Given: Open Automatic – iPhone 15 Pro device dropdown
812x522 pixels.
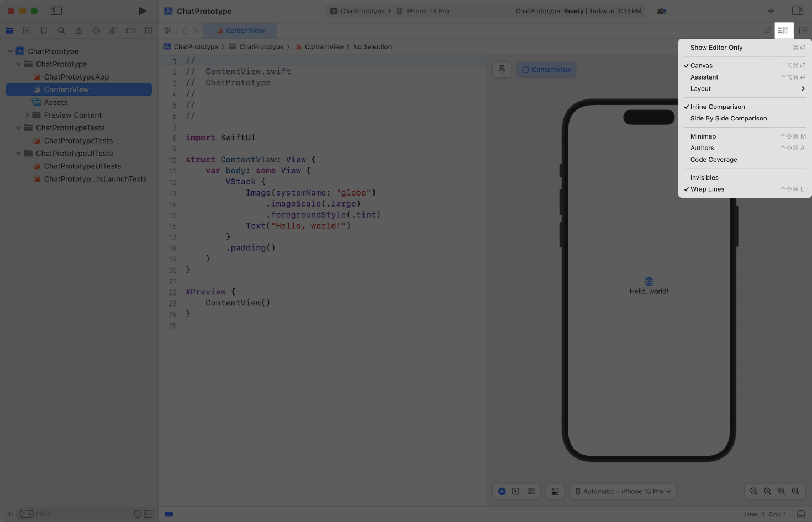Looking at the screenshot, I should (623, 491).
